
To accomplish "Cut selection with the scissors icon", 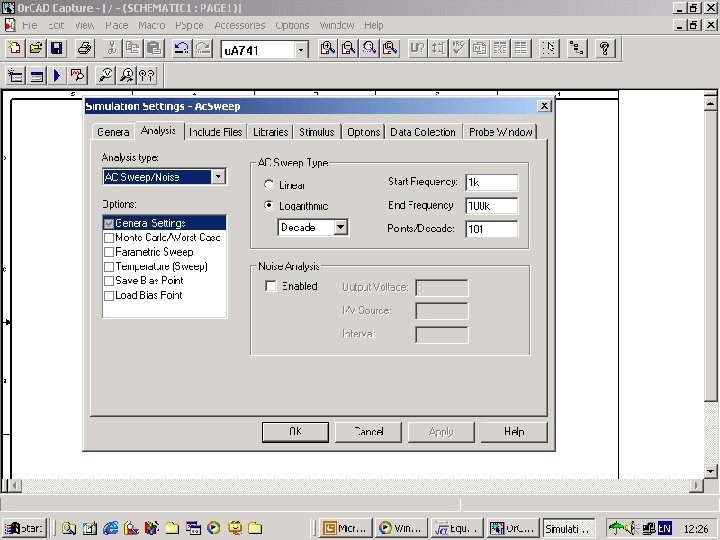I will pos(112,48).
